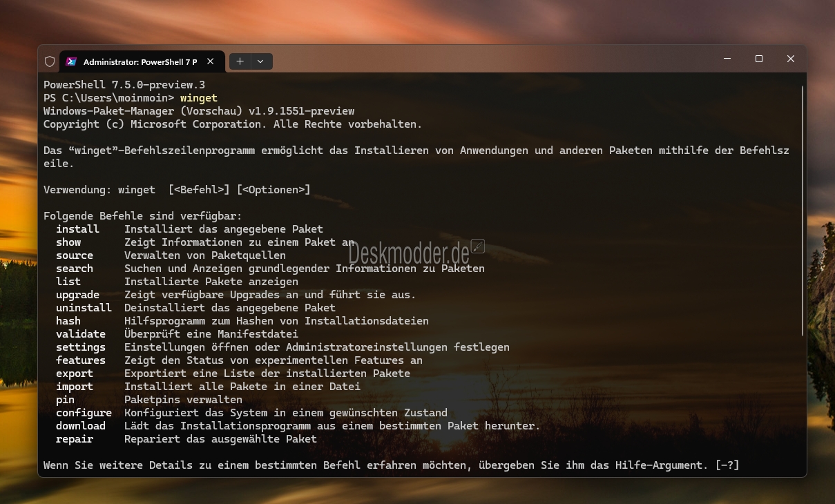Open a new tab with plus button
This screenshot has height=504, width=835.
[x=240, y=61]
